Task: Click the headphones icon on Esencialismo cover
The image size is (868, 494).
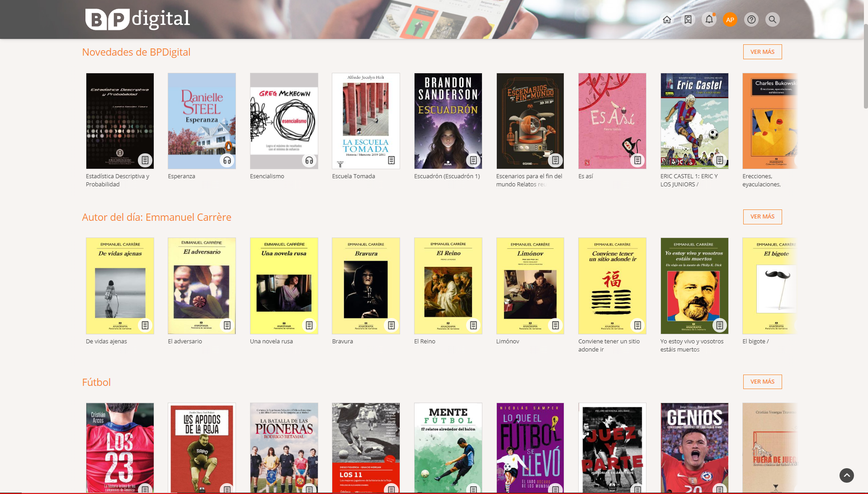Action: (x=309, y=160)
